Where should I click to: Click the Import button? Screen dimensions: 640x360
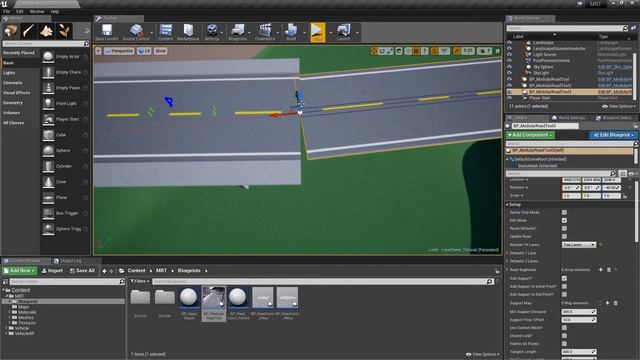(52, 271)
